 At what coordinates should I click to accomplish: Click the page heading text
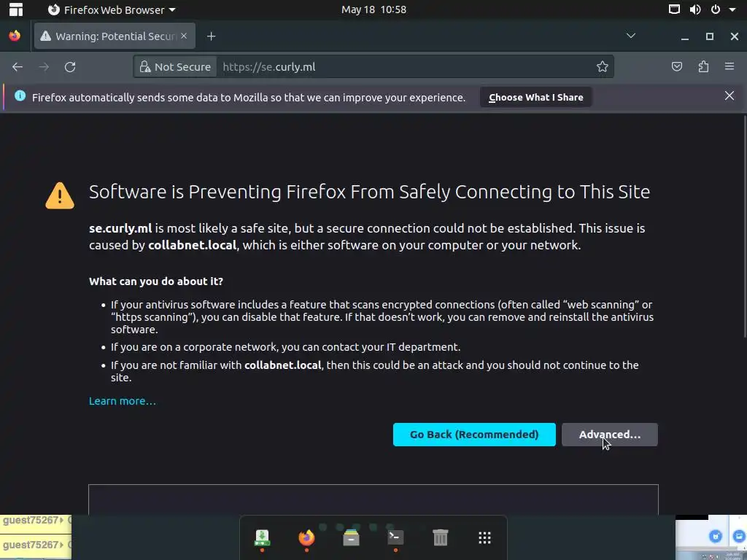pyautogui.click(x=369, y=192)
